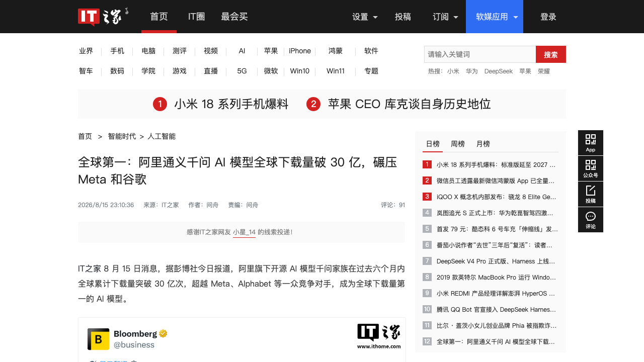Open the 软媒应用 dropdown
This screenshot has width=644, height=362.
tap(495, 17)
